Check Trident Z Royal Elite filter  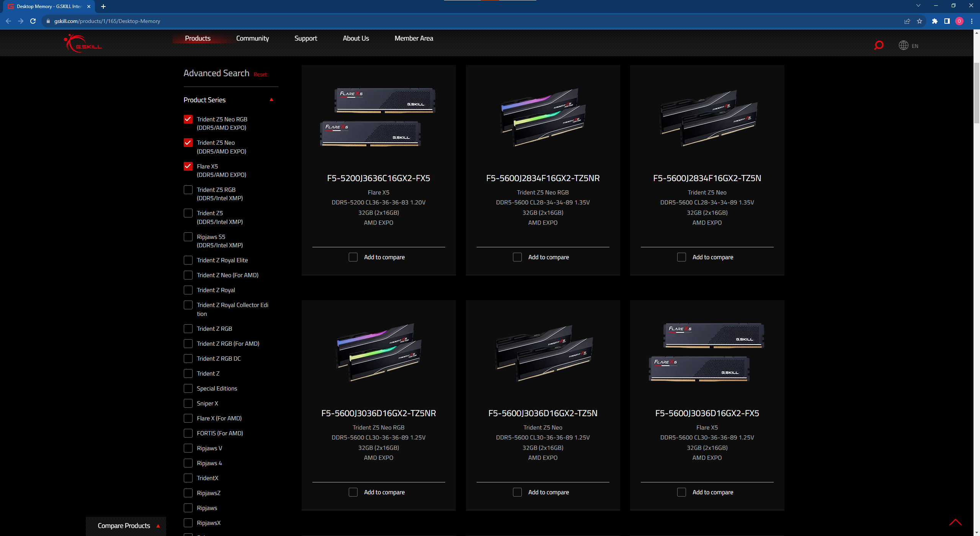tap(188, 260)
